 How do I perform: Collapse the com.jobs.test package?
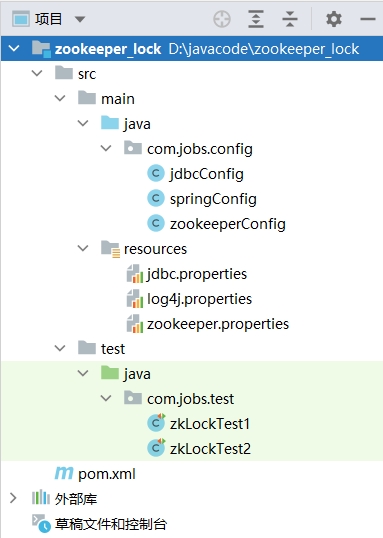coord(106,398)
